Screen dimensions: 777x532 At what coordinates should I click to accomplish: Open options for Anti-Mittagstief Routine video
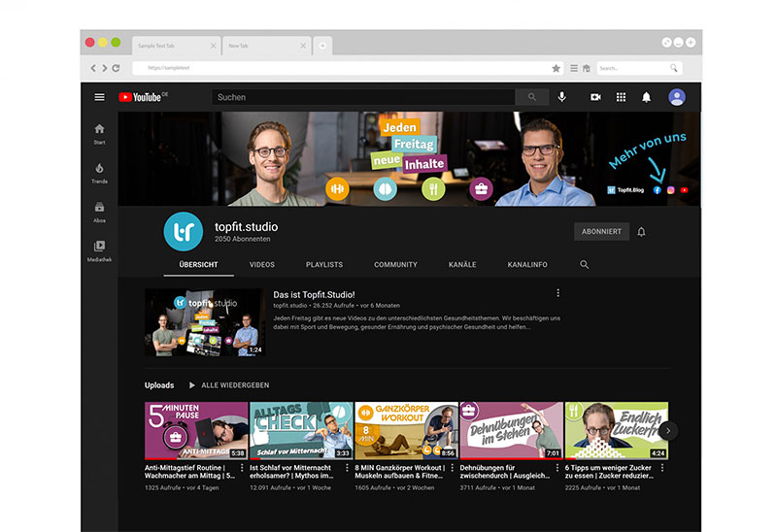coord(242,468)
